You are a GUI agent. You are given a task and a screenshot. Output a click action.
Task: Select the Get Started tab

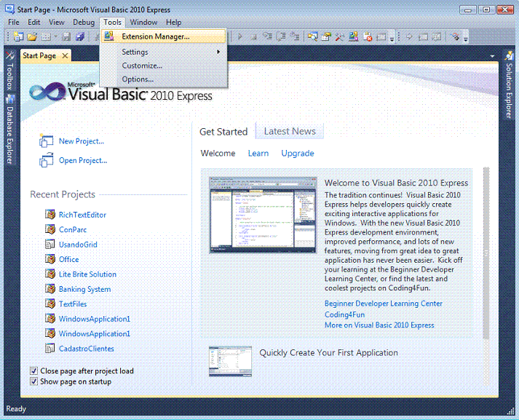[x=223, y=132]
